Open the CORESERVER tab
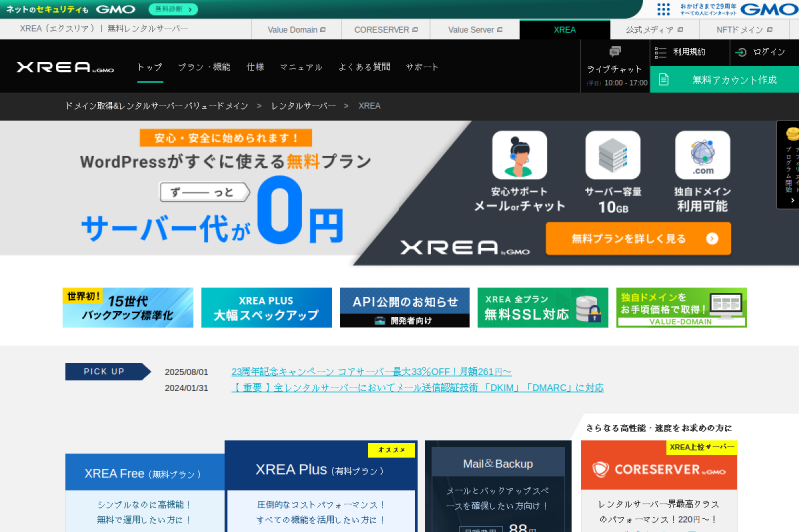 point(386,30)
